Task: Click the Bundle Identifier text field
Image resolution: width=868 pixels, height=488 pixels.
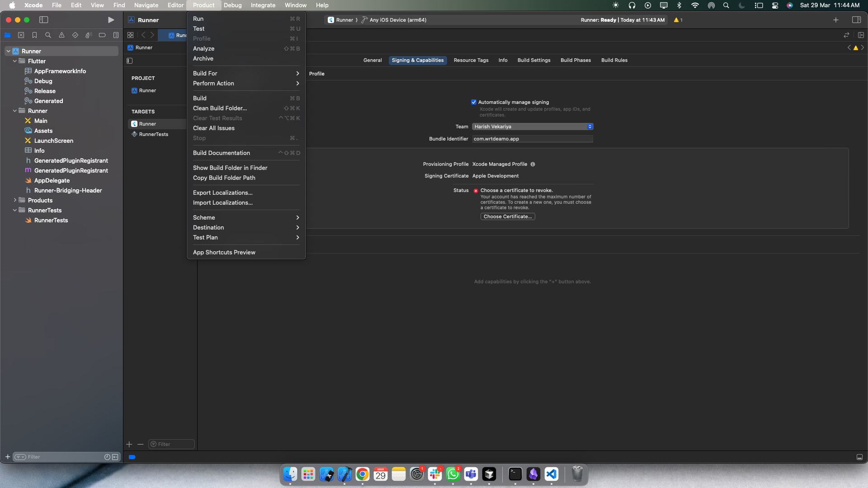Action: click(x=533, y=139)
